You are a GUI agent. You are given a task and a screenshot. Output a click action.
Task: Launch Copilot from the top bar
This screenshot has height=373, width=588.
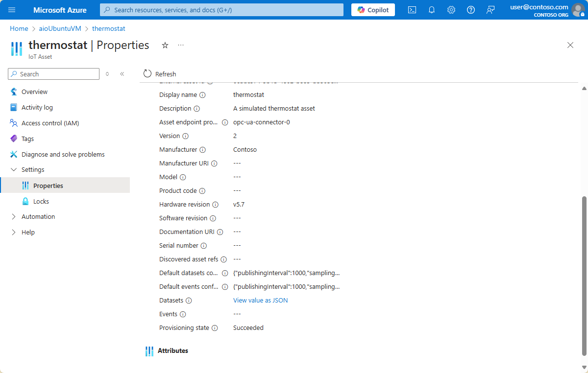372,10
